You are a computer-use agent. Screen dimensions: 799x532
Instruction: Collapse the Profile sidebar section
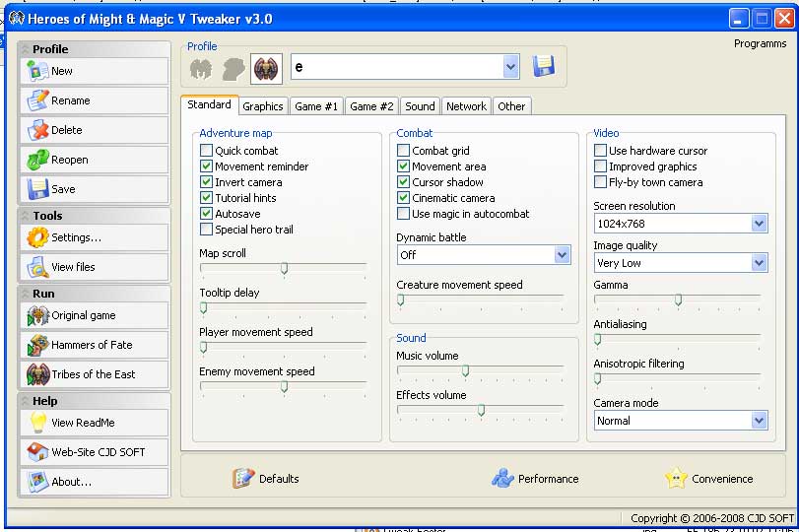(25, 49)
